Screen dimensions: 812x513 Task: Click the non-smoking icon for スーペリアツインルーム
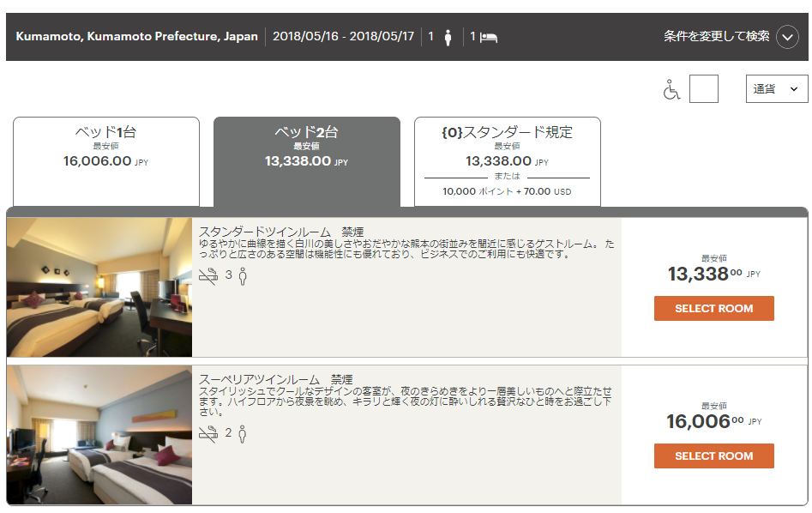point(208,433)
